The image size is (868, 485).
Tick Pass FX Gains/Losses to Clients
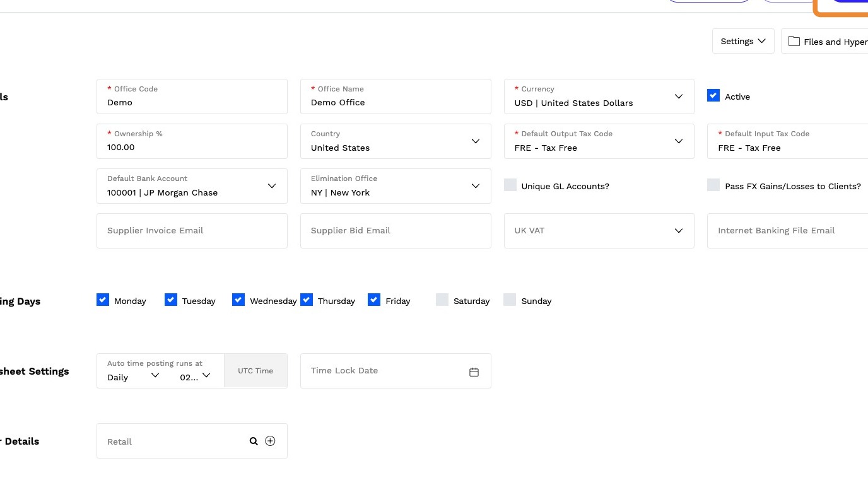coord(713,185)
